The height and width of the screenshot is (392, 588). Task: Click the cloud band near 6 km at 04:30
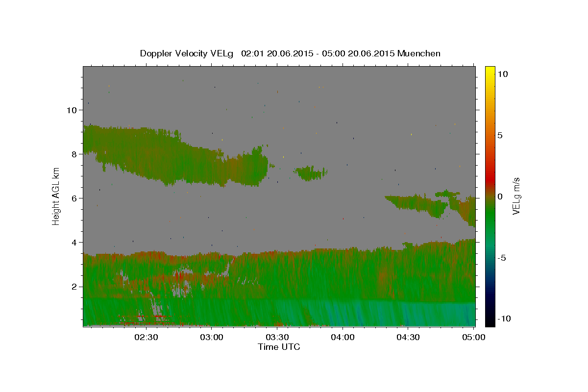click(x=416, y=203)
